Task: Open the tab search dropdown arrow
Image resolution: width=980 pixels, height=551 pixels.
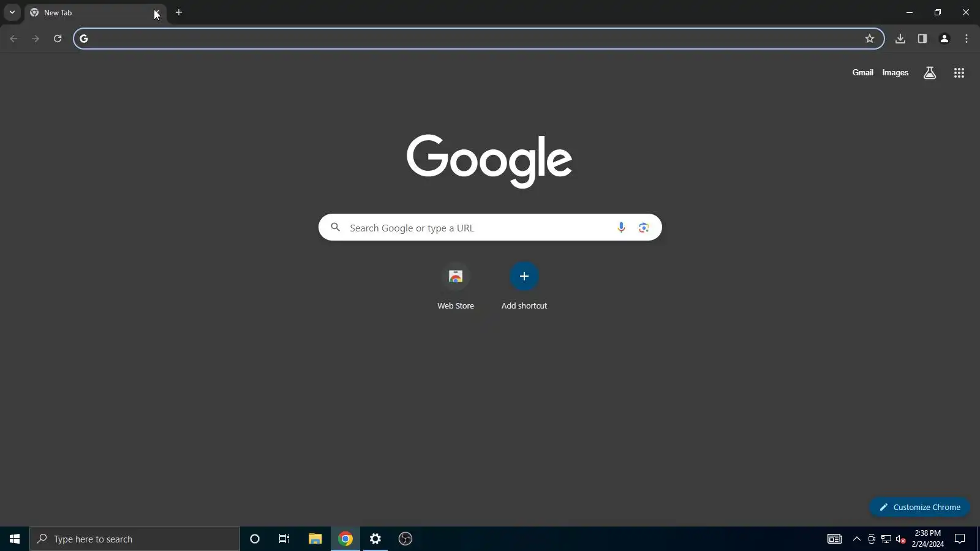Action: pos(12,12)
